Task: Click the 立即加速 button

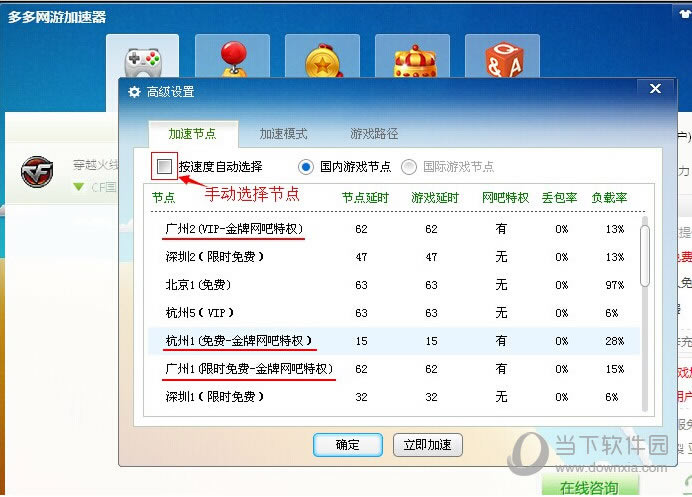Action: 428,445
